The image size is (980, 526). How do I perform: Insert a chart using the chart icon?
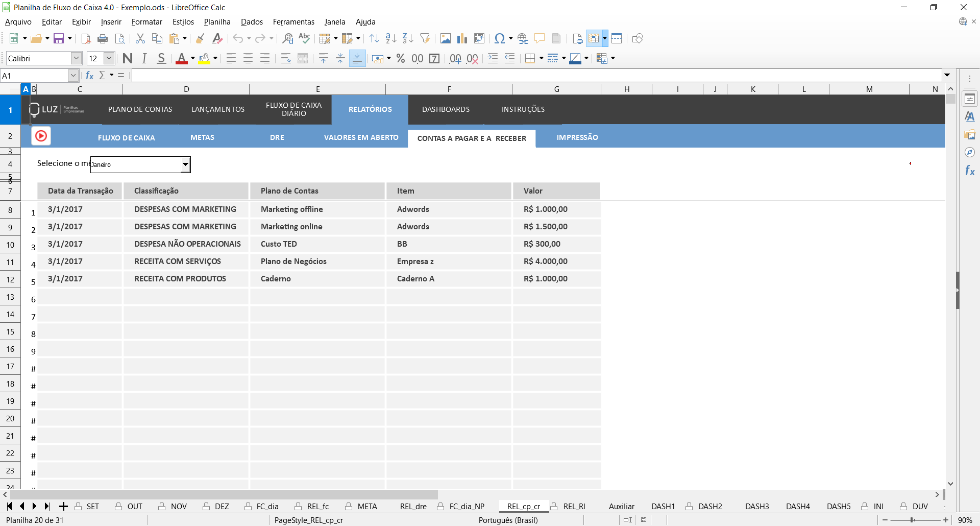point(462,39)
